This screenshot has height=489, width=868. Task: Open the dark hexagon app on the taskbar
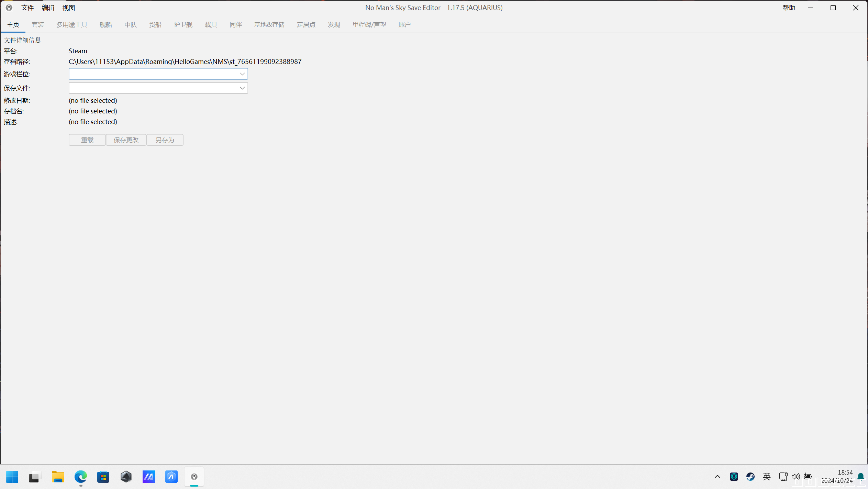click(126, 477)
